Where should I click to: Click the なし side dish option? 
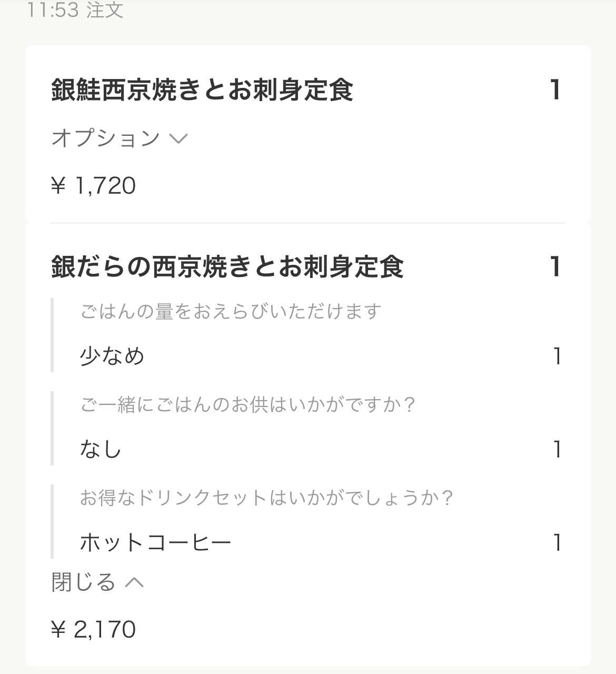[101, 450]
